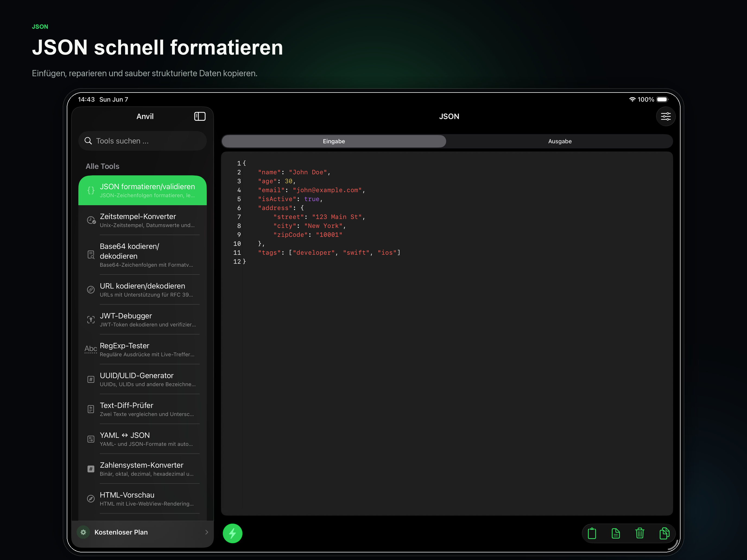The image size is (747, 560).
Task: Open Zeitstempel-Konverter tool
Action: [x=143, y=220]
